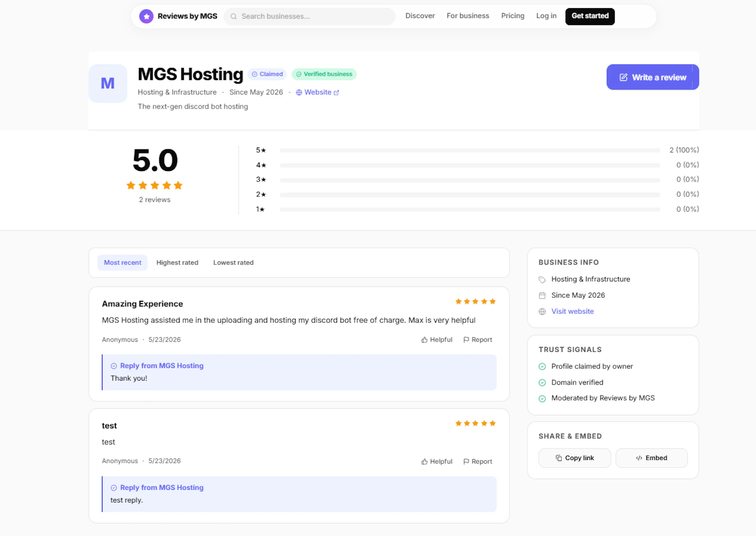This screenshot has width=756, height=536.
Task: Click the globe icon beside Visit website
Action: point(542,312)
